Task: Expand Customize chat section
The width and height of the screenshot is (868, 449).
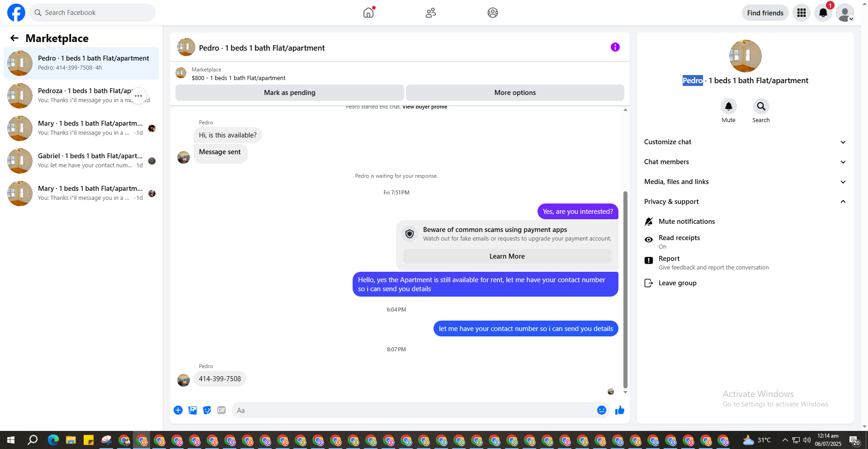Action: tap(745, 142)
